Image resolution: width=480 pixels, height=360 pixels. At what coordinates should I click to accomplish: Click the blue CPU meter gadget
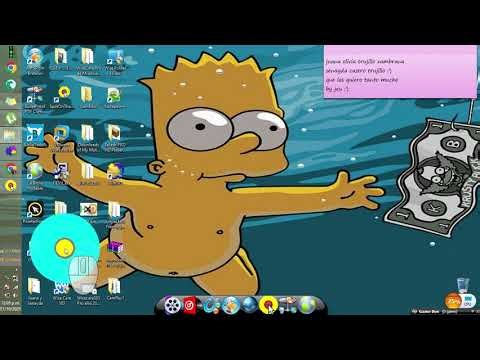click(x=469, y=301)
